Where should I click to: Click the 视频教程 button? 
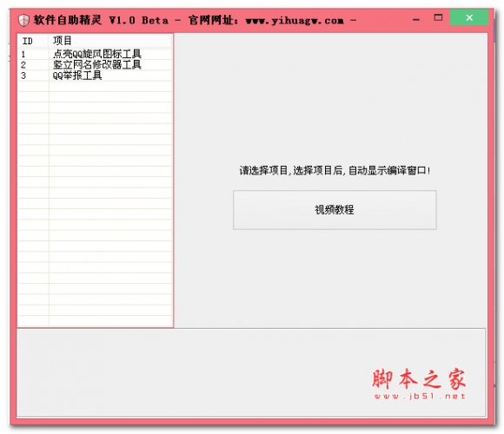click(x=335, y=210)
